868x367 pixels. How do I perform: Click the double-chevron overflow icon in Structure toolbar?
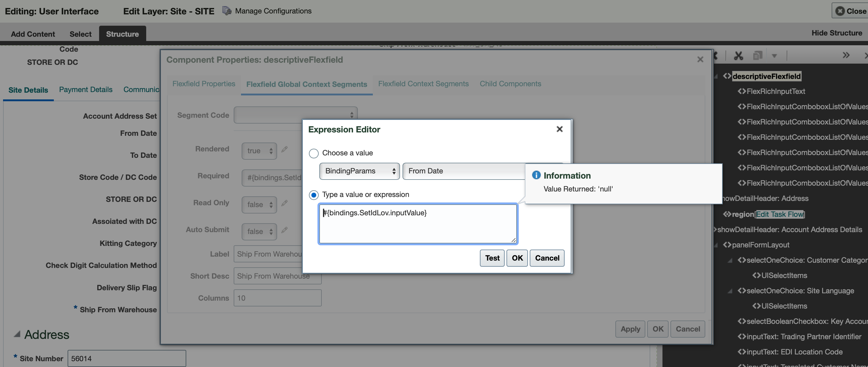click(846, 55)
